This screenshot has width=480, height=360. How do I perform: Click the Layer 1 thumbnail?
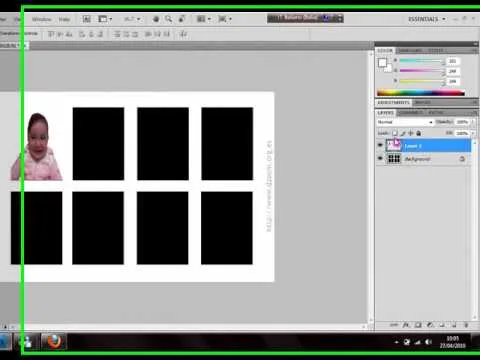click(394, 145)
